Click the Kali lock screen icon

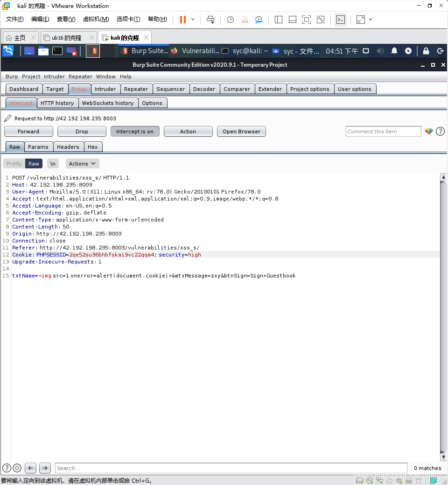[x=426, y=51]
